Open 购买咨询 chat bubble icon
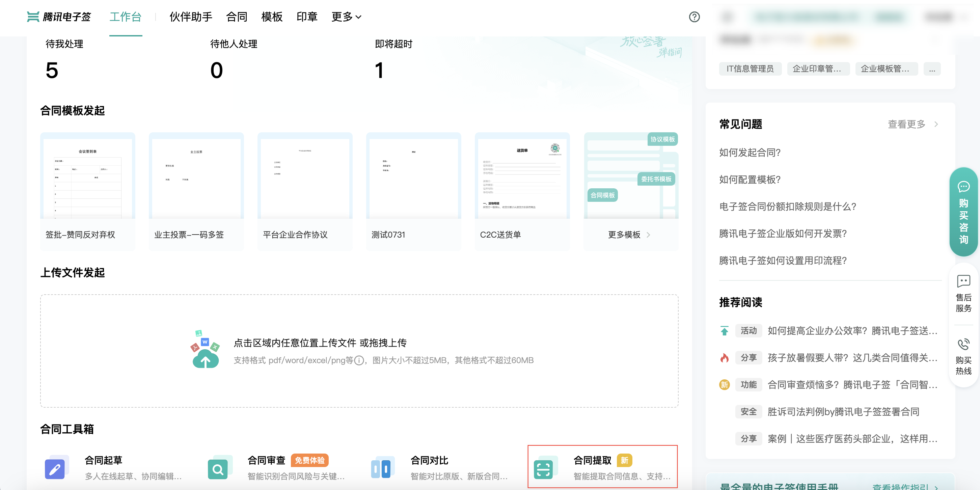 pyautogui.click(x=963, y=186)
